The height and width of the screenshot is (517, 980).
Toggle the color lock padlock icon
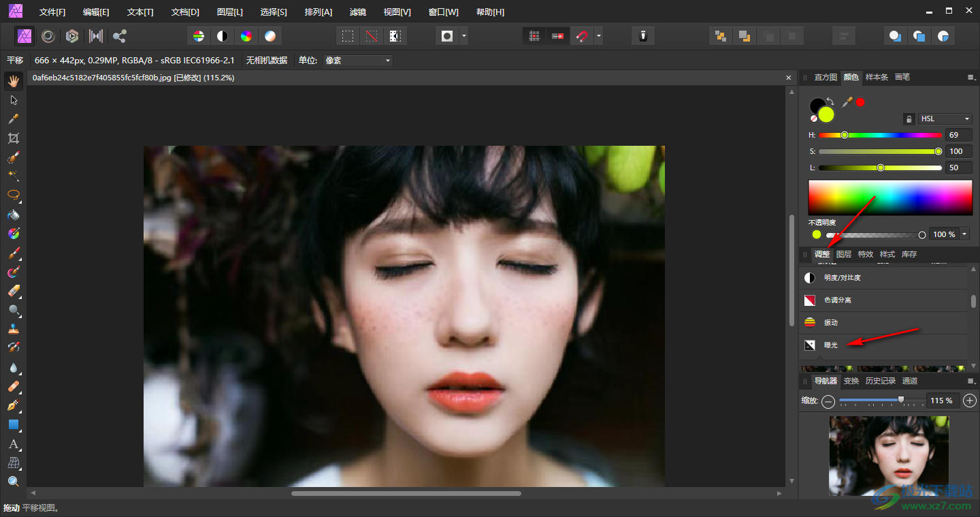[x=909, y=119]
